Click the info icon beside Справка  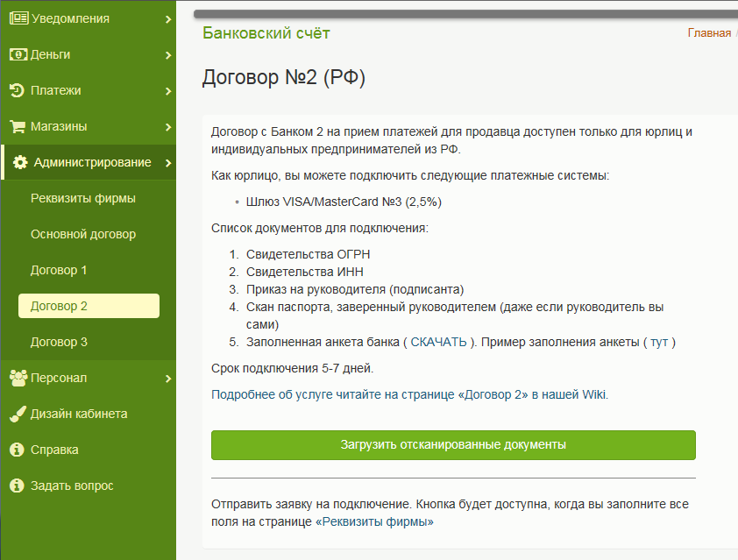coord(16,450)
